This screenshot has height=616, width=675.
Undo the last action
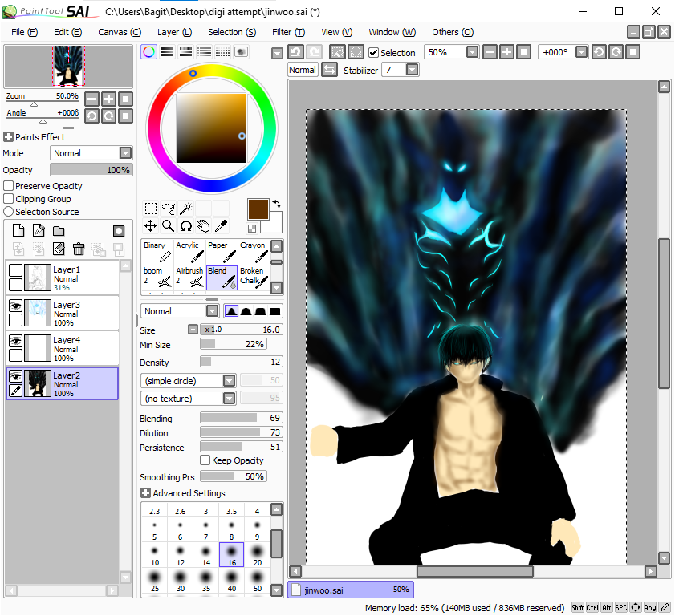295,52
